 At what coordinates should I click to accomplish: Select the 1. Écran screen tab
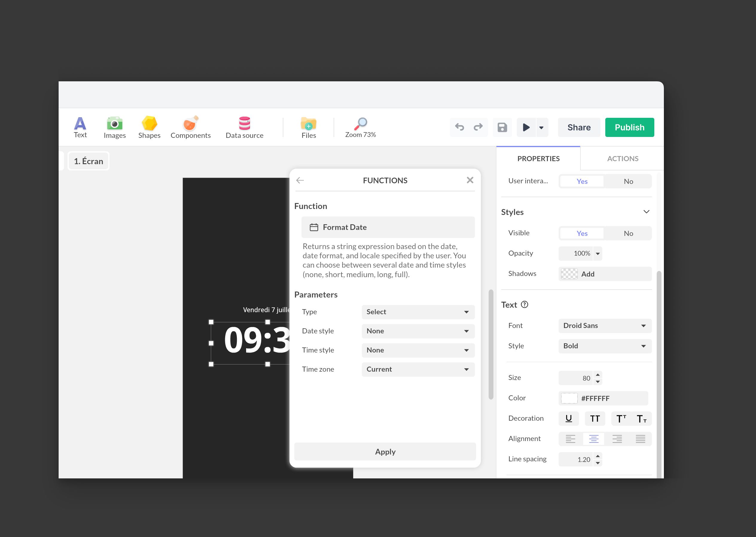click(88, 161)
